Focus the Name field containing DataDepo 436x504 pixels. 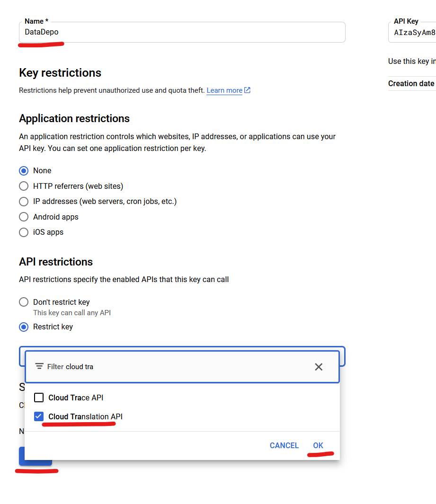click(x=182, y=32)
